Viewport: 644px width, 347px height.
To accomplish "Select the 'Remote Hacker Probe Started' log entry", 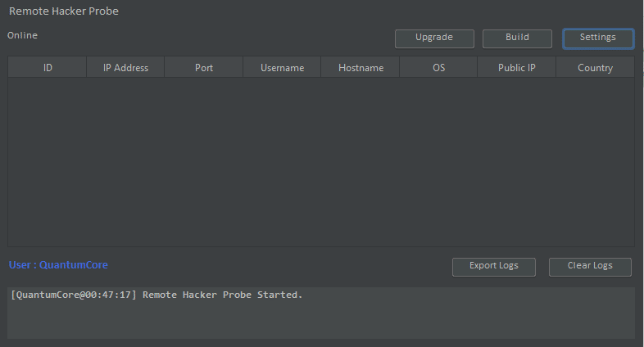I will click(x=156, y=295).
